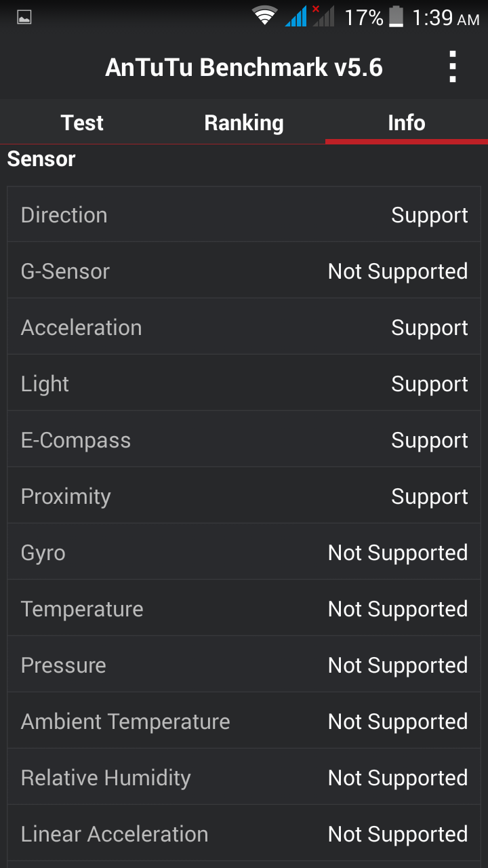
Task: Tap the battery status icon
Action: tap(396, 16)
